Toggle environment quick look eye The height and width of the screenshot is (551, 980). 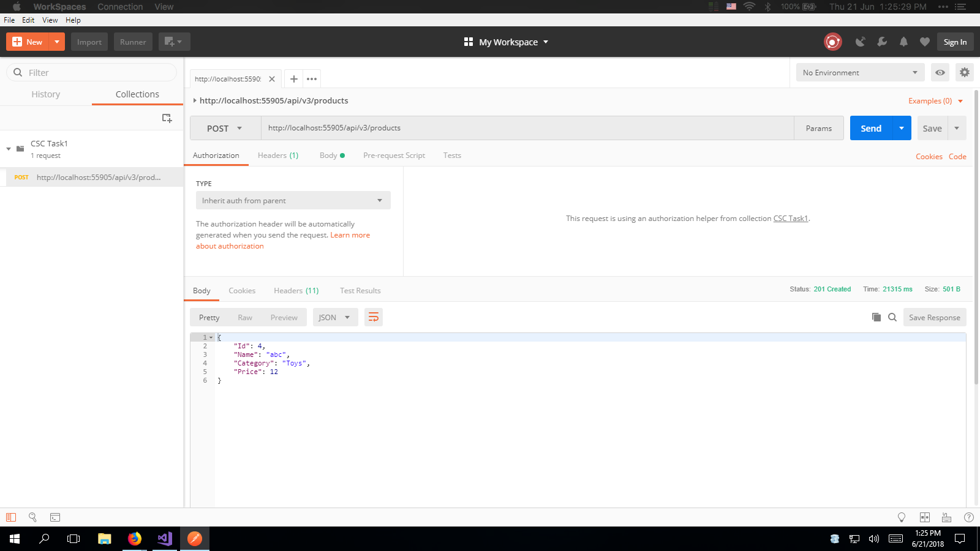(x=940, y=72)
